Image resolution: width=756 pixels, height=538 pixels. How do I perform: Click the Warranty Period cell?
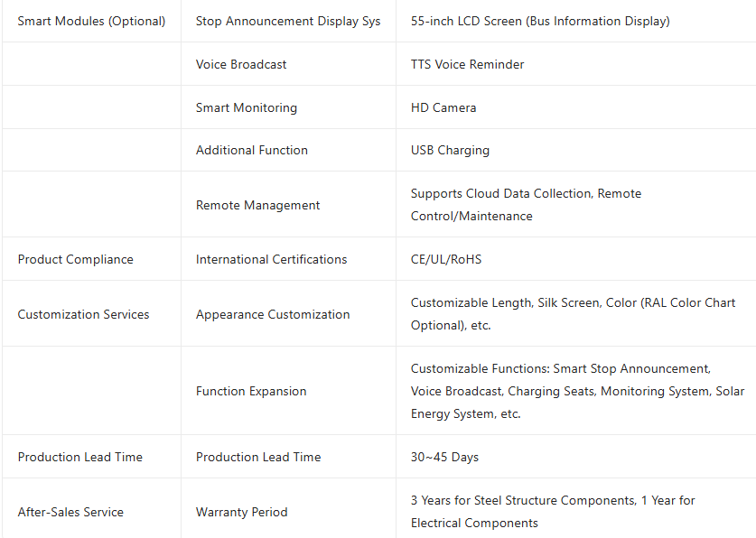pyautogui.click(x=241, y=512)
